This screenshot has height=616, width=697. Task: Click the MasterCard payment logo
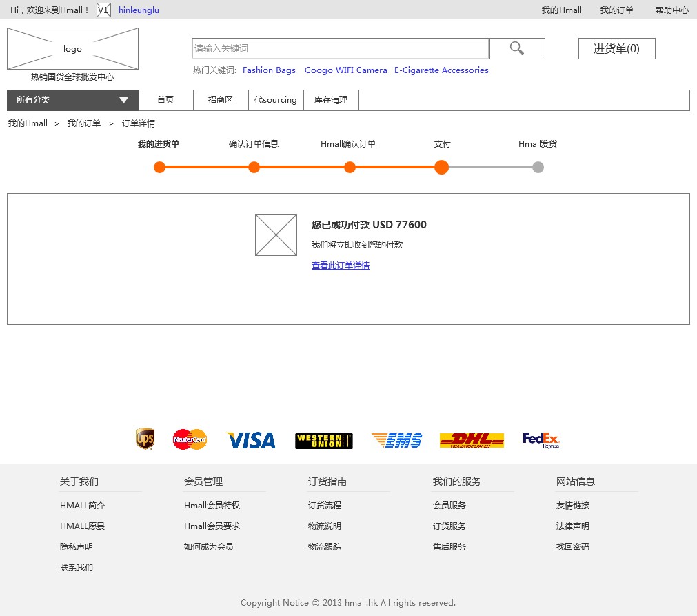coord(190,439)
